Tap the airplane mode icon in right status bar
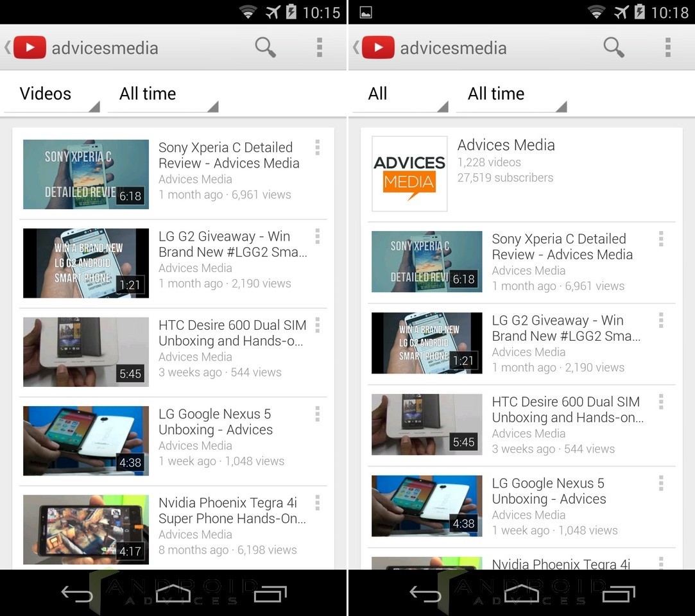This screenshot has height=616, width=695. click(621, 12)
